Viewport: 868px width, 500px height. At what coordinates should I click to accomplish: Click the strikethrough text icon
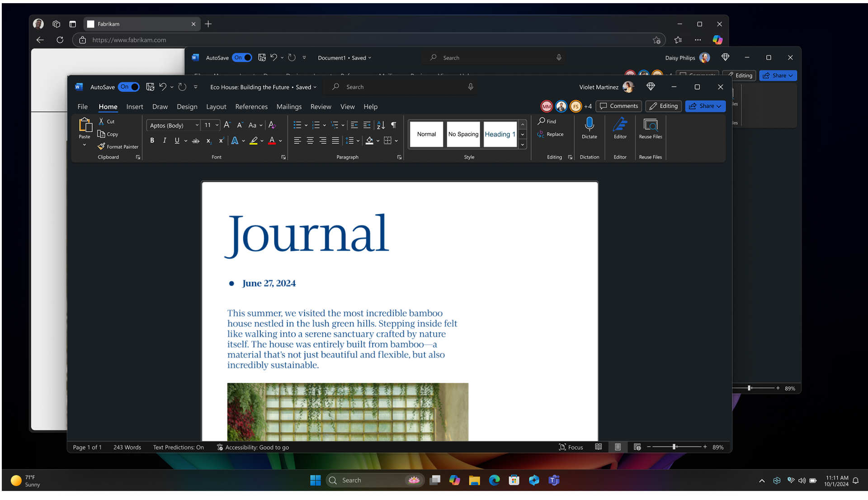(195, 141)
